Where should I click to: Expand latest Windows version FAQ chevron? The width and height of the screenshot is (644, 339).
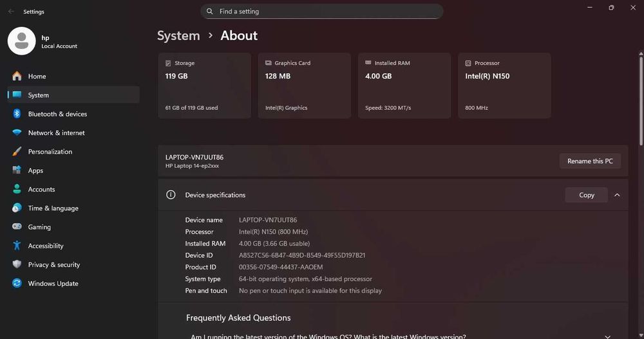tap(607, 336)
